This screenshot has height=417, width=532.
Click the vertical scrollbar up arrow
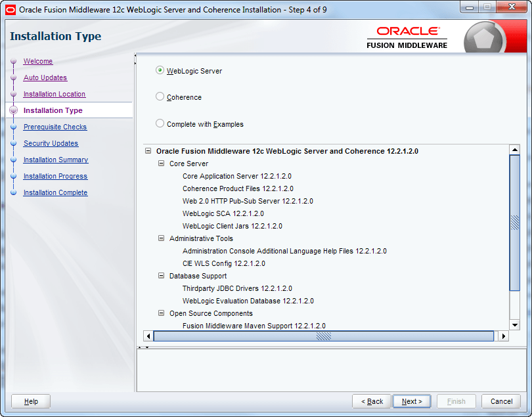pos(515,150)
